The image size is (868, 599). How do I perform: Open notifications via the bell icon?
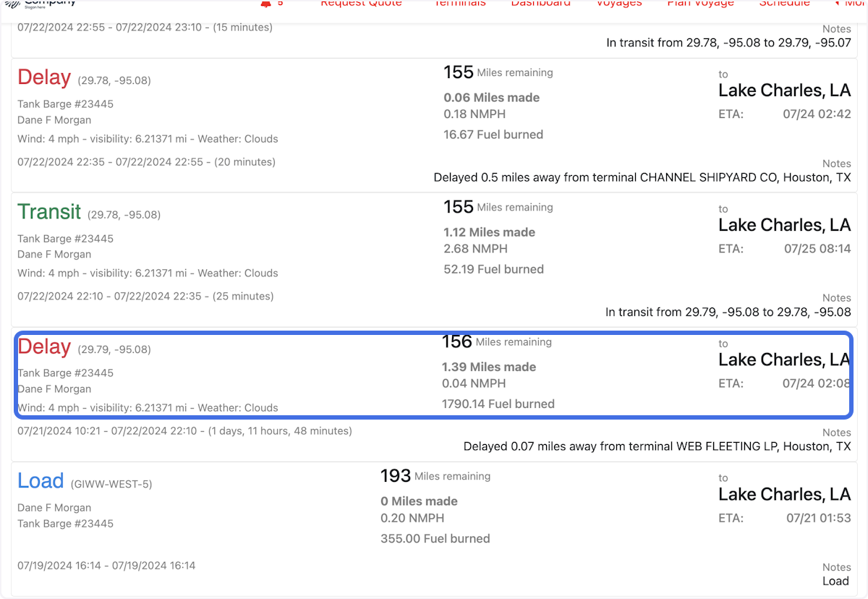coord(264,4)
